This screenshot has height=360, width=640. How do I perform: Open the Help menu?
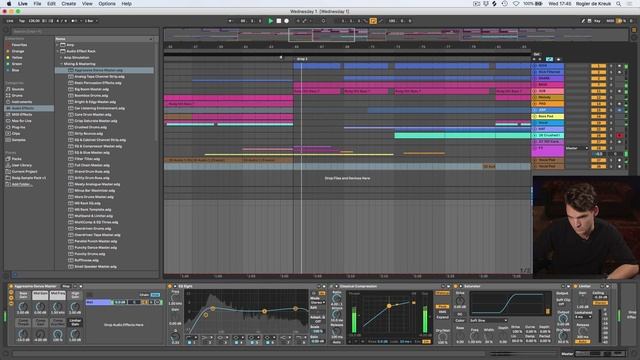pos(127,4)
